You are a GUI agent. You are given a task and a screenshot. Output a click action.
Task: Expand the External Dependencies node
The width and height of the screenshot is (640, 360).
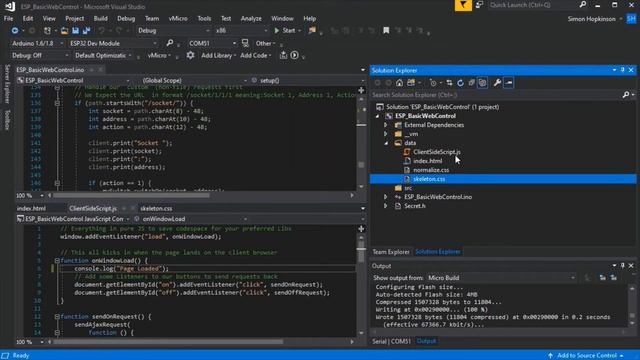[386, 125]
